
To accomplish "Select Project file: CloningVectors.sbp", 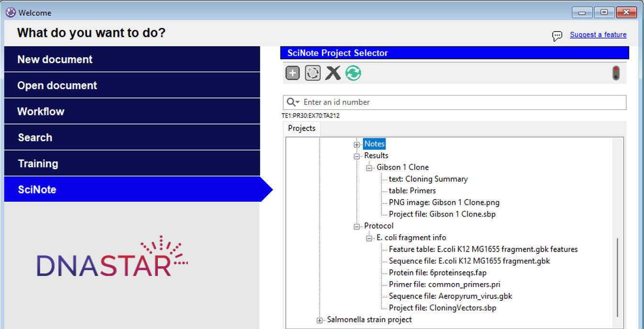I will tap(443, 307).
